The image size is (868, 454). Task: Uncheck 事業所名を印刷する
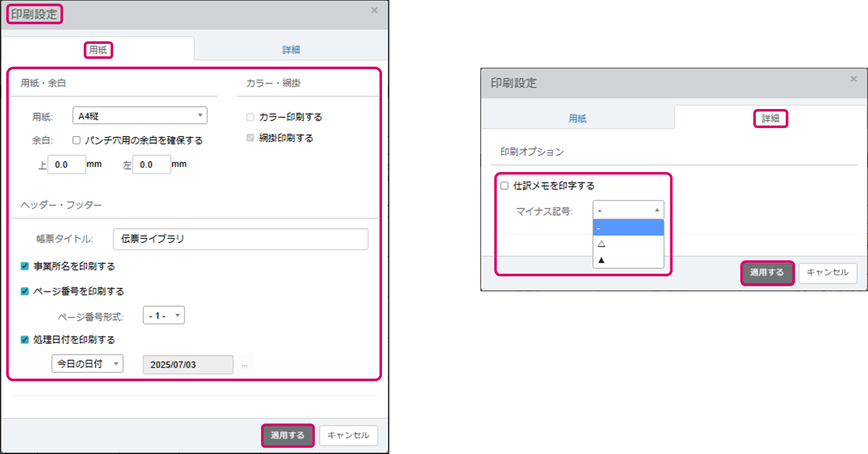pos(24,266)
